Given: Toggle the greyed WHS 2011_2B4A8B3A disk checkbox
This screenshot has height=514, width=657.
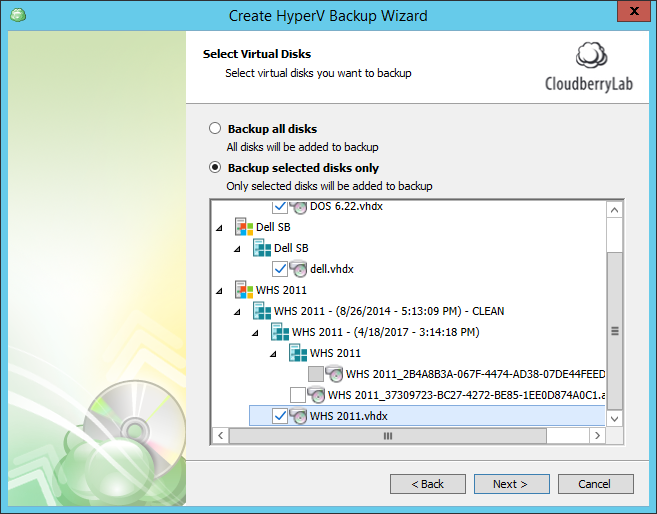Looking at the screenshot, I should (x=316, y=374).
